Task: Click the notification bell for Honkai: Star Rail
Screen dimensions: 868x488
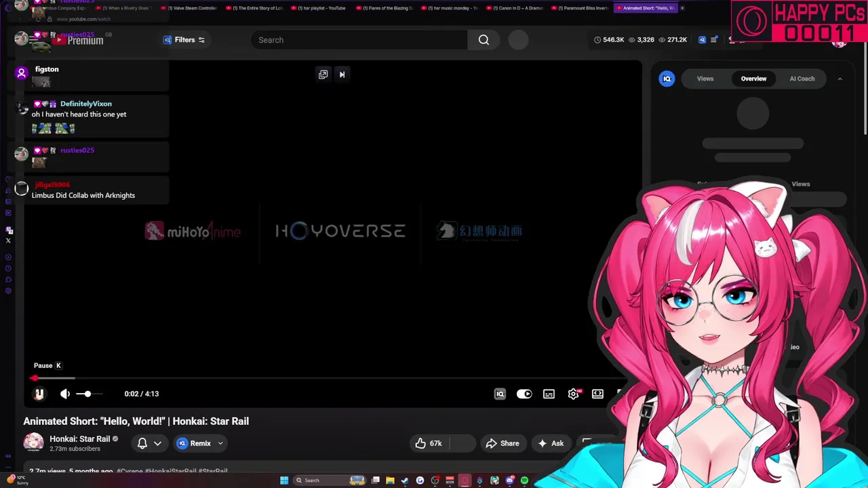Action: pos(142,443)
